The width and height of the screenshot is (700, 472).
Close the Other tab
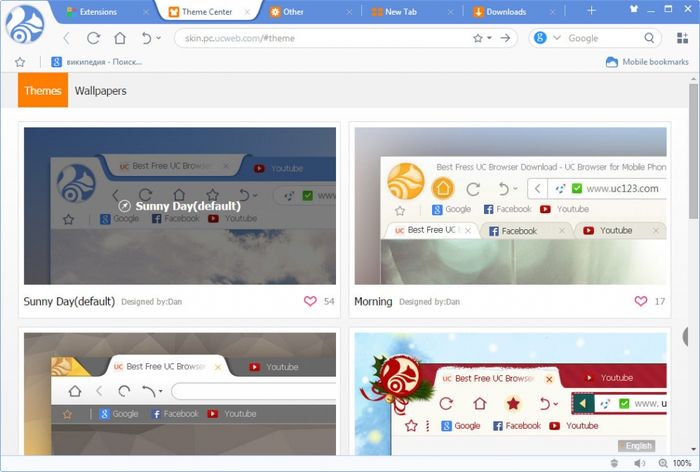pyautogui.click(x=349, y=13)
